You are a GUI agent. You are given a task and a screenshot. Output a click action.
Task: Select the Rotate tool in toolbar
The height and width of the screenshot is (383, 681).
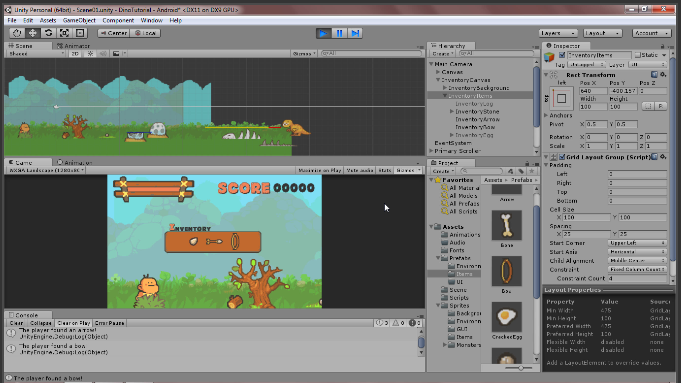(x=48, y=33)
